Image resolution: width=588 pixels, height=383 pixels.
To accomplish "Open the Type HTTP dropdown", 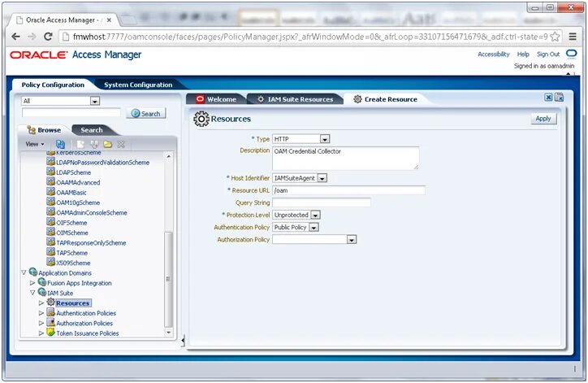I will pos(325,139).
